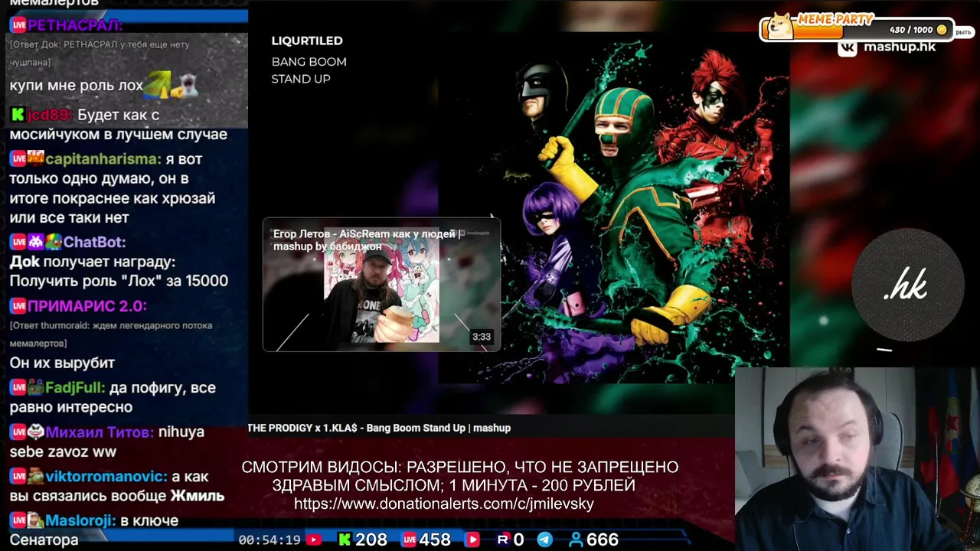Click the gold coin icon next to 430 / 1000
Viewport: 980px width, 551px height.
tap(942, 30)
